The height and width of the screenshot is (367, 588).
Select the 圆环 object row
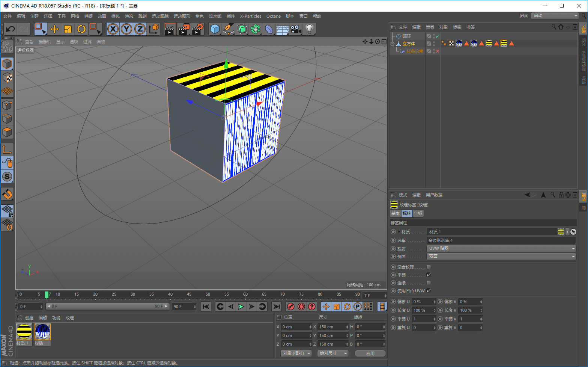coord(408,36)
